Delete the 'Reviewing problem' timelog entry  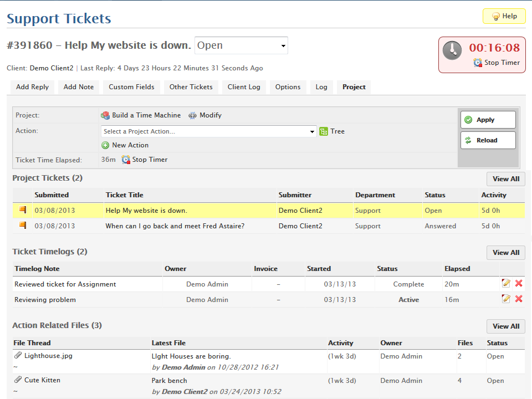tap(519, 299)
